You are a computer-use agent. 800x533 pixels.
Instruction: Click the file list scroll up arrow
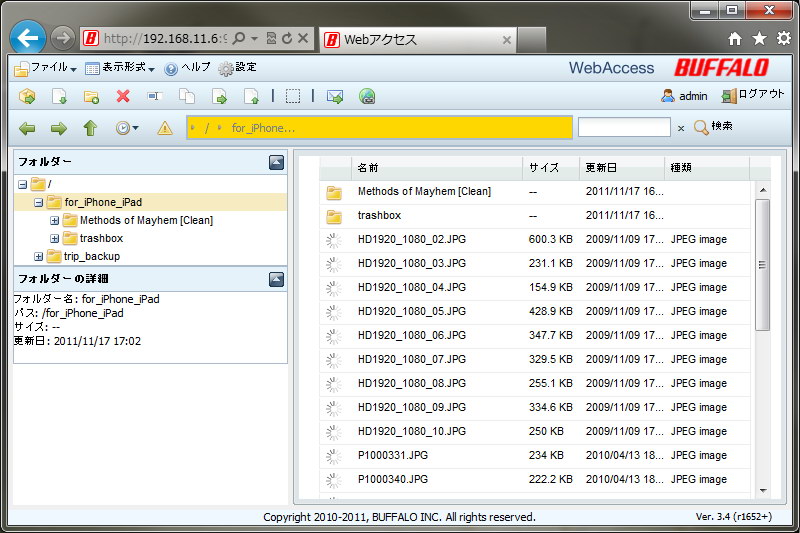[763, 190]
